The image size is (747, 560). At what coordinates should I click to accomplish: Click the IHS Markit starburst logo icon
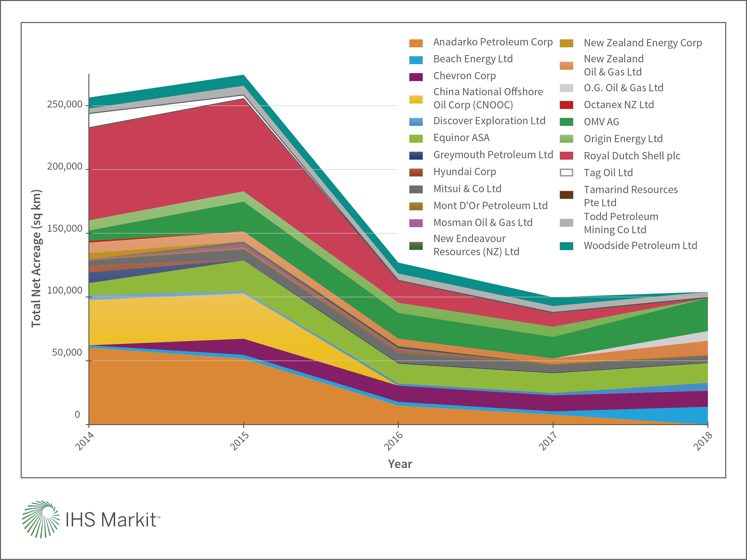(41, 519)
